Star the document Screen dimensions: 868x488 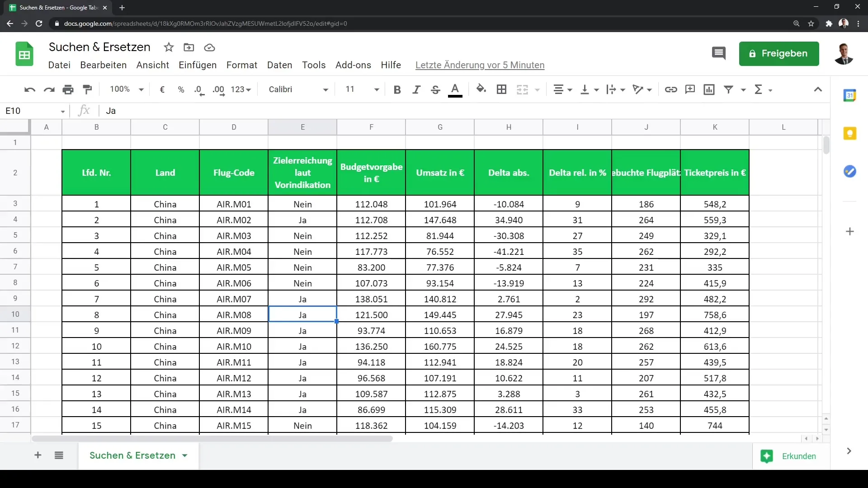(x=169, y=47)
